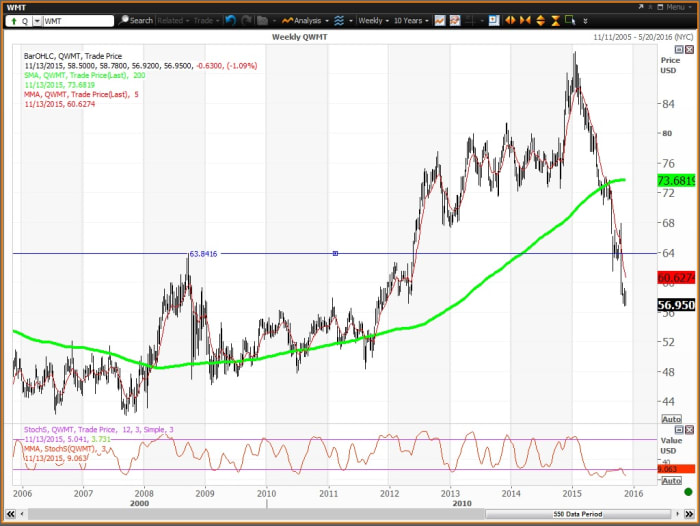The width and height of the screenshot is (700, 526).
Task: Click the wave series icon beside Analysis
Action: tap(340, 20)
